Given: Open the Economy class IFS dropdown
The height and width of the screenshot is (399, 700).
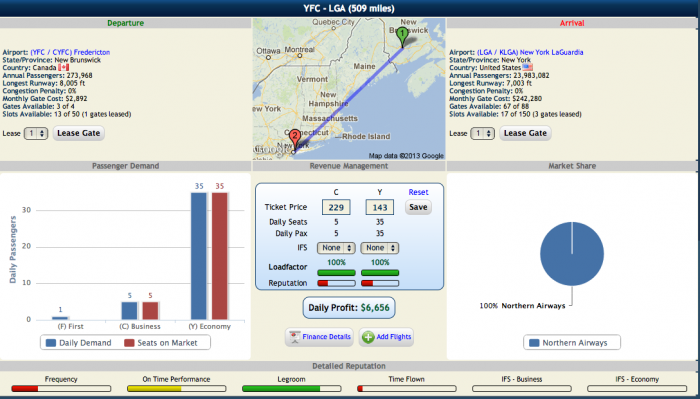Looking at the screenshot, I should [380, 248].
